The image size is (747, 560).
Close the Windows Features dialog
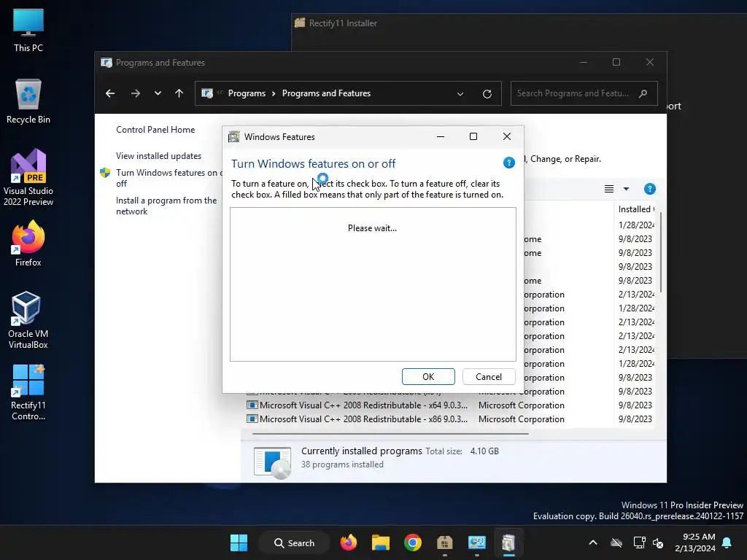pyautogui.click(x=507, y=136)
